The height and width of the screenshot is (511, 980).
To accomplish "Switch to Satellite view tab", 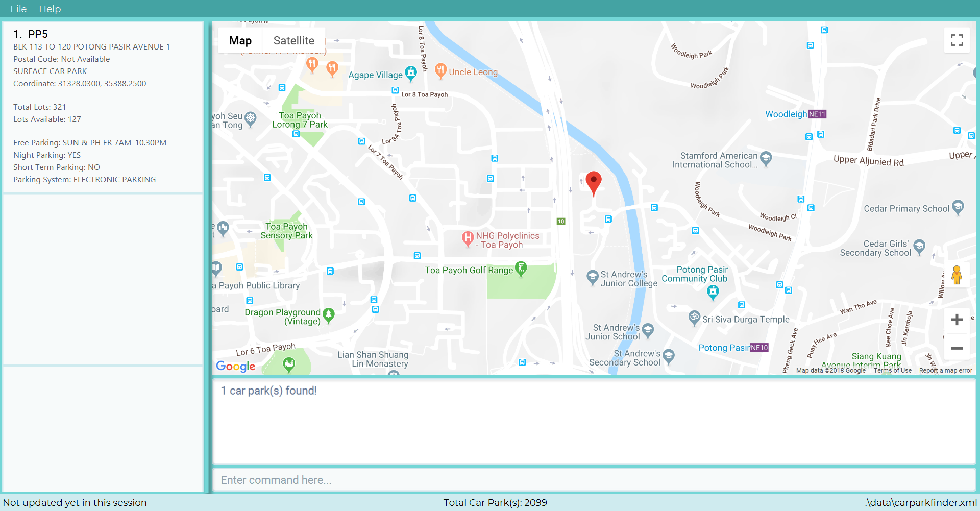I will click(x=293, y=40).
